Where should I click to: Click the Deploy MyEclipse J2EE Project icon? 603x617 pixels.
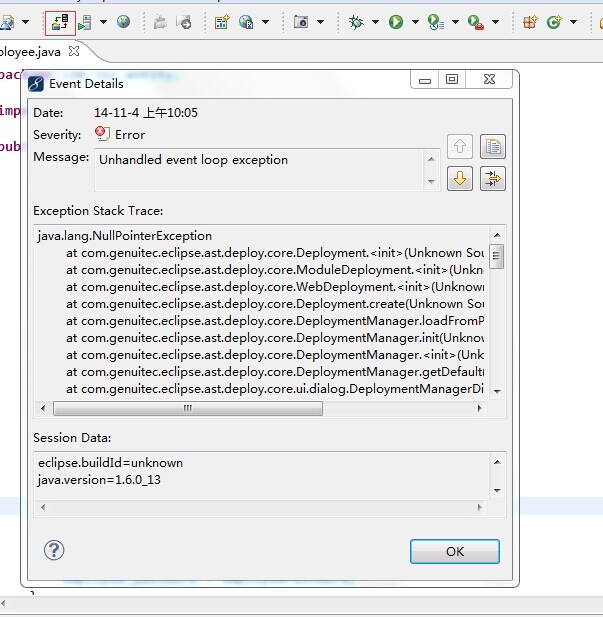60,22
